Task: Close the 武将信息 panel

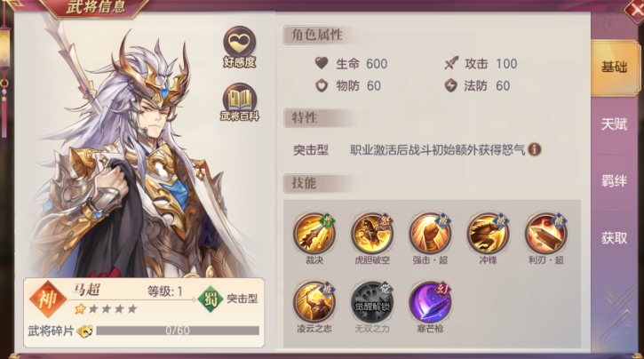Action: (x=633, y=10)
